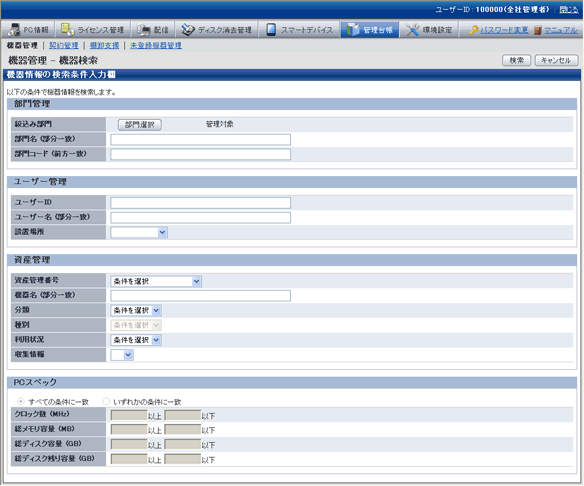Focus the ユーザーID input field
This screenshot has width=584, height=486.
200,203
